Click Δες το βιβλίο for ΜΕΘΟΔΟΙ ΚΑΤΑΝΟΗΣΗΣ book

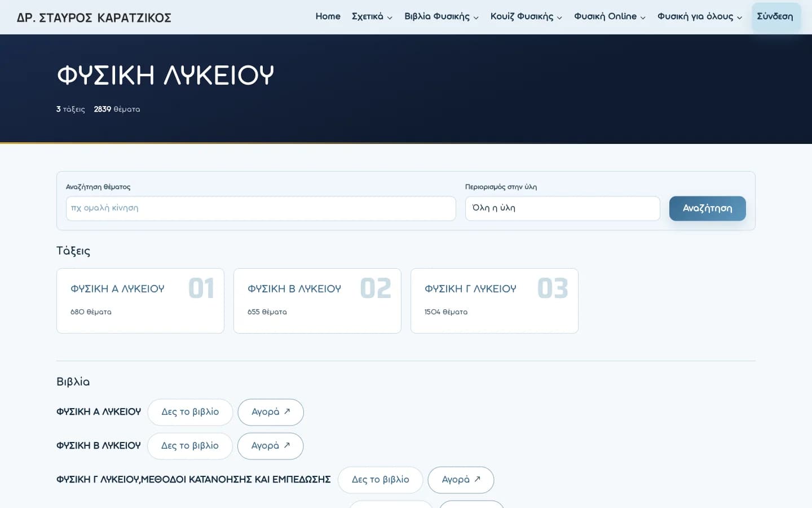coord(381,480)
